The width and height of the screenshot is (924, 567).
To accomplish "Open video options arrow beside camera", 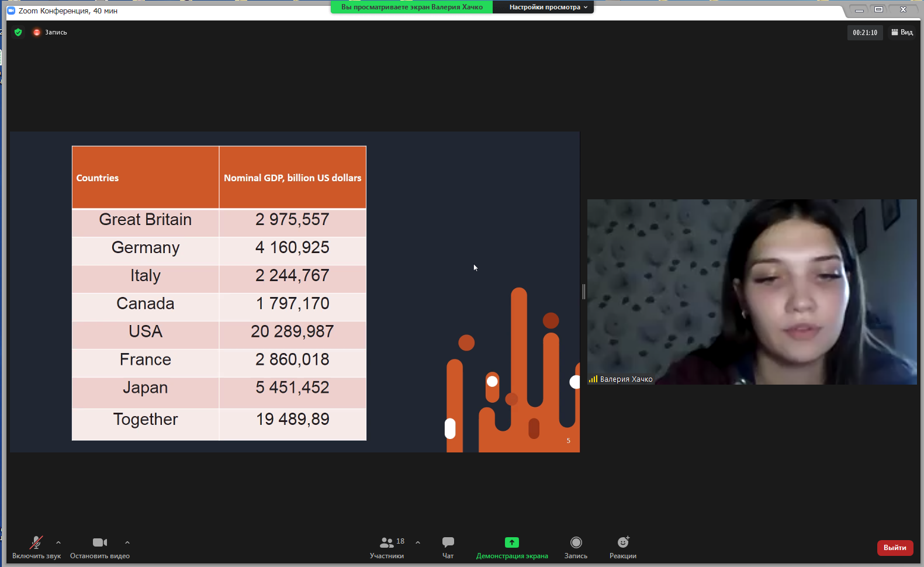I will point(127,542).
